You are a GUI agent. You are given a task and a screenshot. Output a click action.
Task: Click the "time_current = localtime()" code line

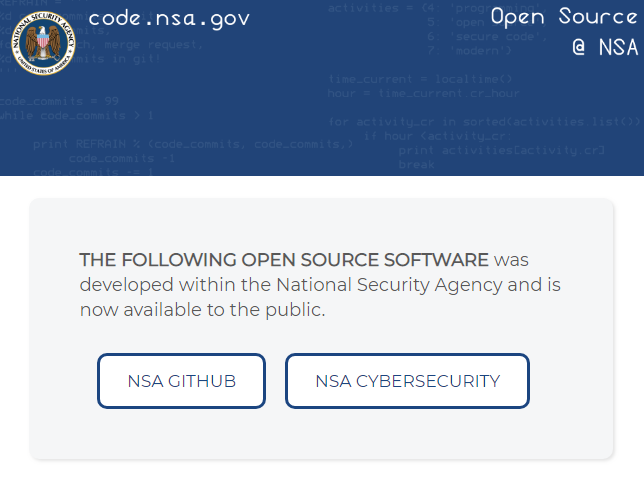point(420,78)
